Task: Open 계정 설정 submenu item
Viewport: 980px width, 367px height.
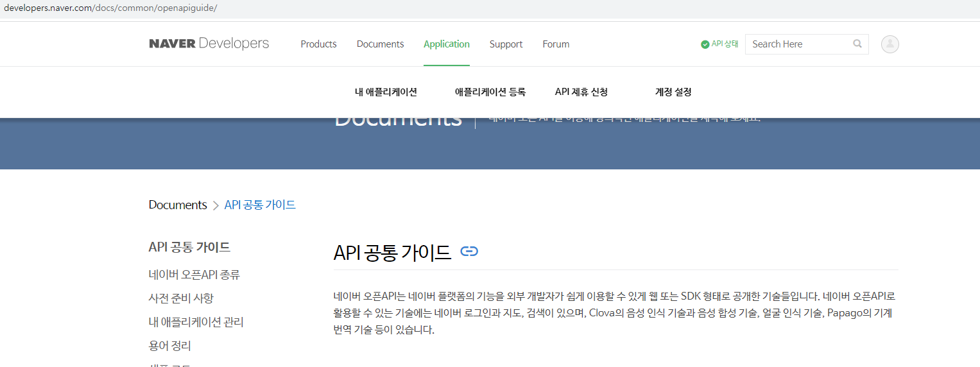Action: 673,92
